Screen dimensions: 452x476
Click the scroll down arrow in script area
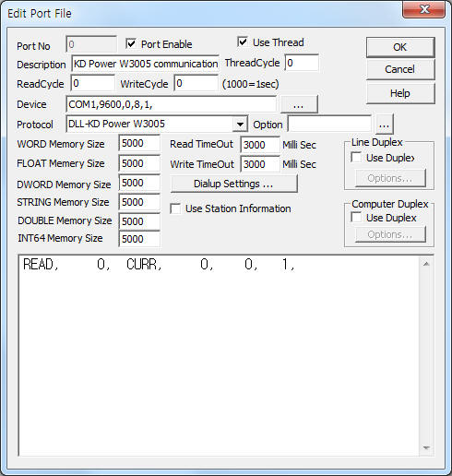[x=426, y=447]
